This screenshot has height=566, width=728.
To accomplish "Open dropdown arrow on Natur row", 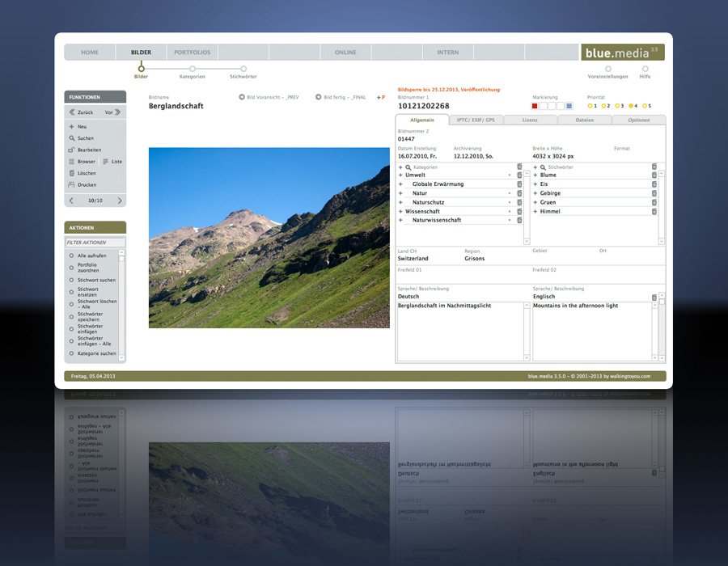I will point(510,193).
